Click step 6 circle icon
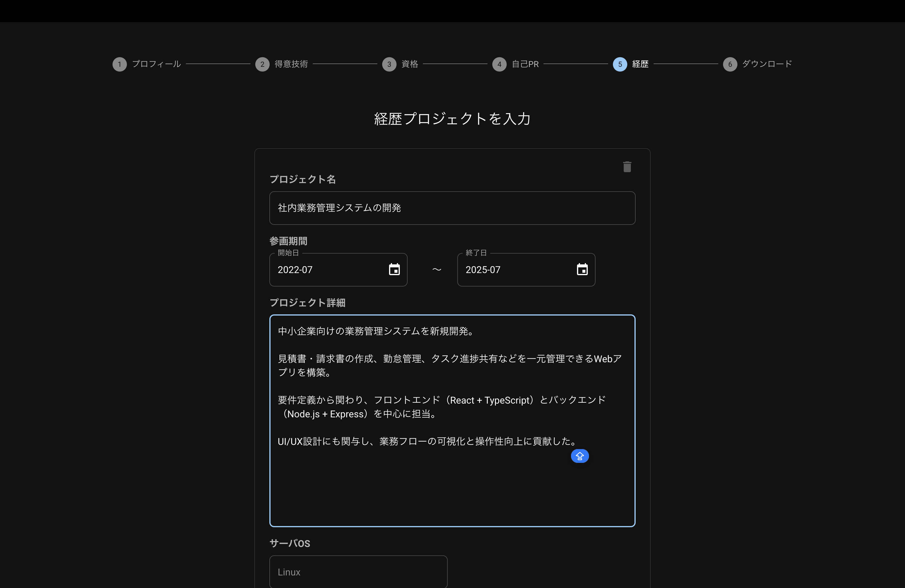The height and width of the screenshot is (588, 905). click(x=730, y=64)
